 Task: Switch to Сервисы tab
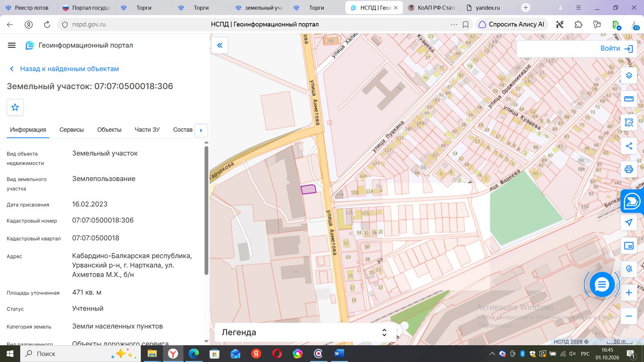pos(72,130)
